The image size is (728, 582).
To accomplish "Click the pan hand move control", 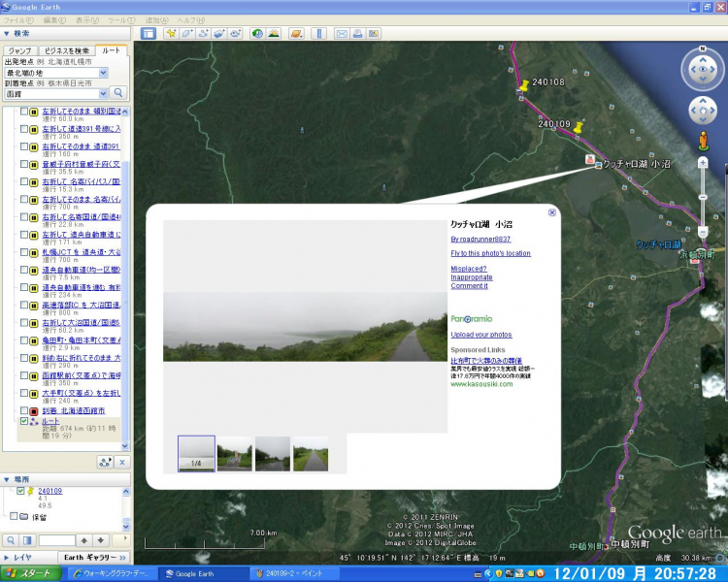I will 703,111.
